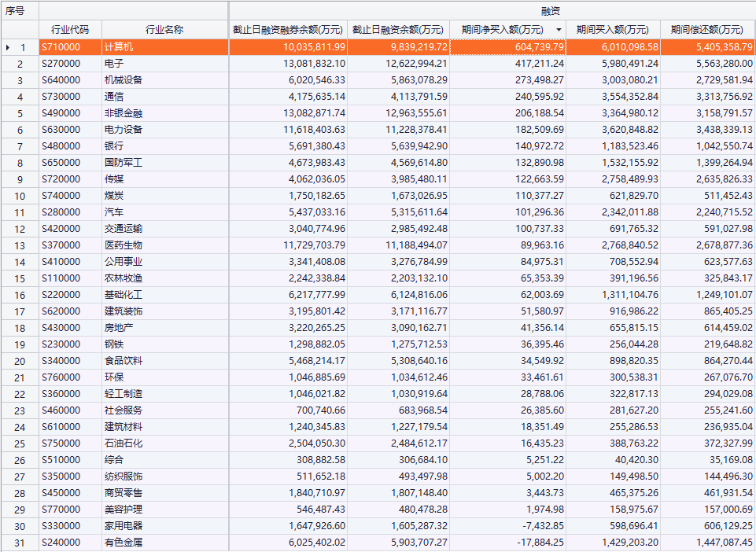Click row number 13 selector
Screen dimensions: 756x552
[20, 245]
